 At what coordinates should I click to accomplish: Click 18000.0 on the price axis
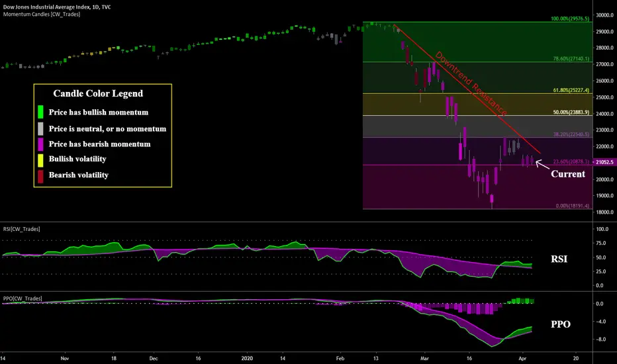point(604,212)
